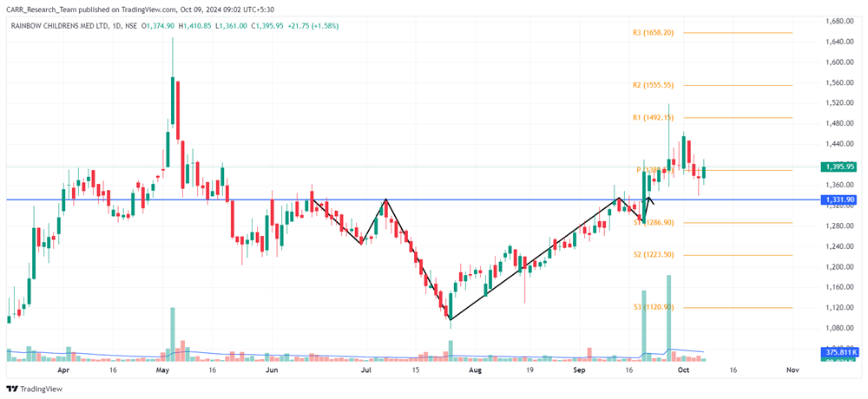The image size is (868, 399).
Task: Click the blue 375.811K volume tag
Action: tap(840, 352)
